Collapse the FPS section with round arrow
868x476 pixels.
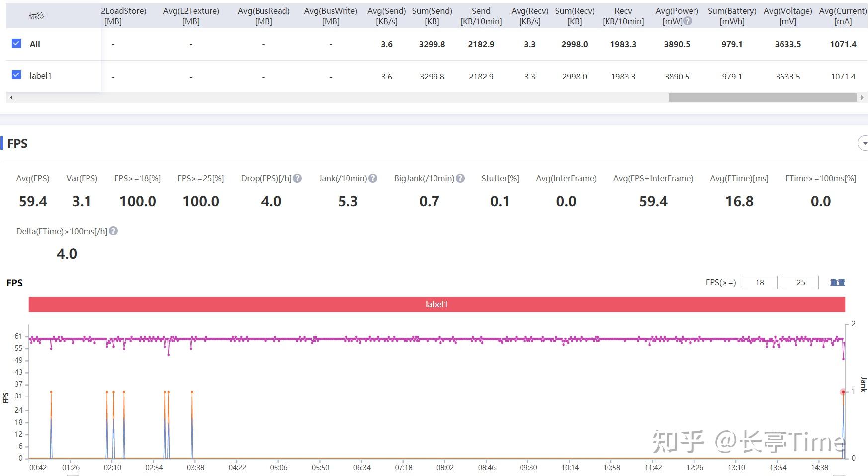[x=864, y=143]
